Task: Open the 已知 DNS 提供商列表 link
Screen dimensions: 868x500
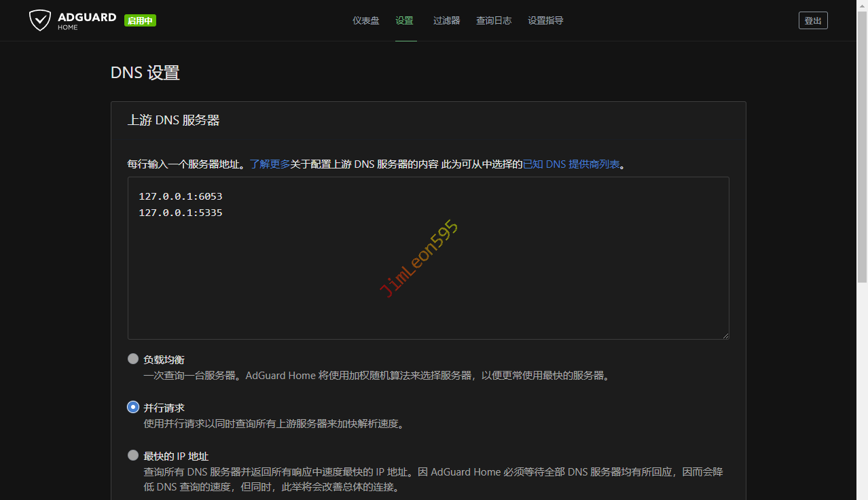Action: (571, 164)
